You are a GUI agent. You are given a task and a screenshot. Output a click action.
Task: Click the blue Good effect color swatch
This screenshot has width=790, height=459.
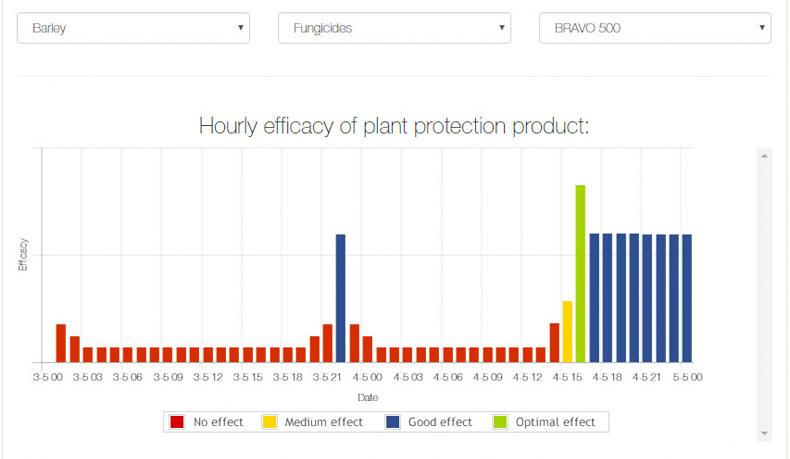pyautogui.click(x=393, y=422)
